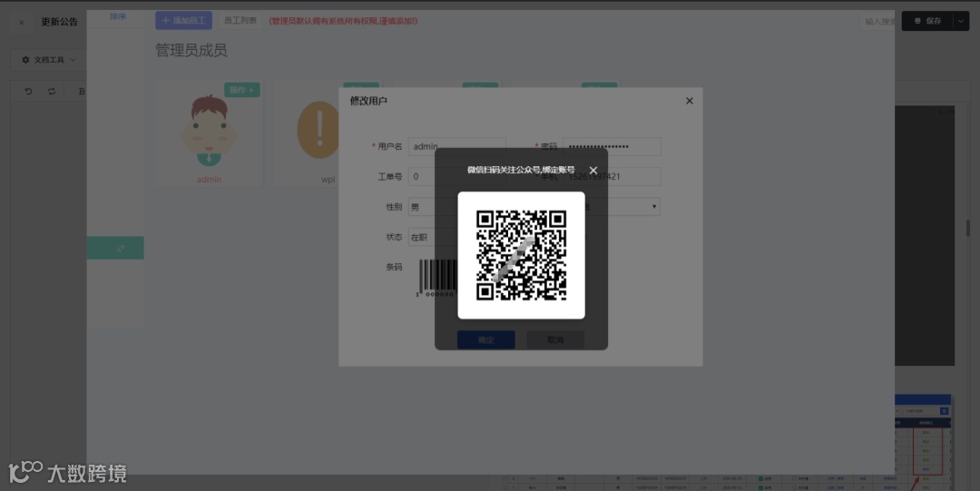This screenshot has height=491, width=980.
Task: Click the 条码 barcode image
Action: click(436, 277)
